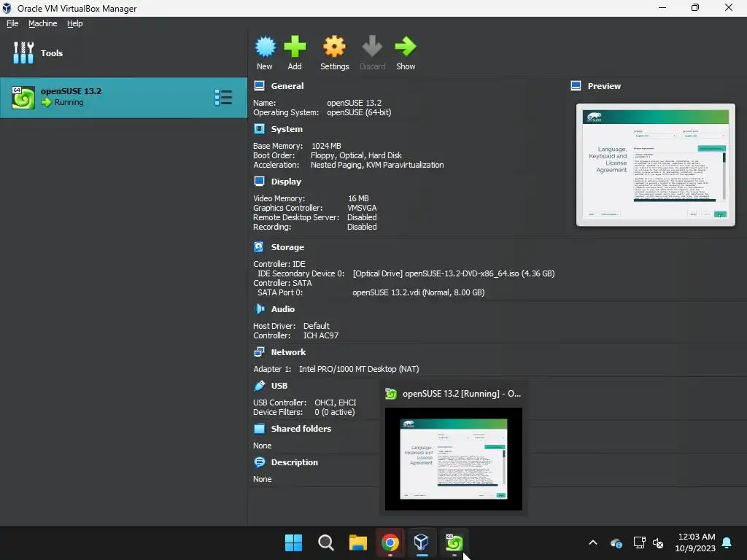The image size is (747, 560).
Task: Click the Shared folders icon
Action: pos(259,429)
